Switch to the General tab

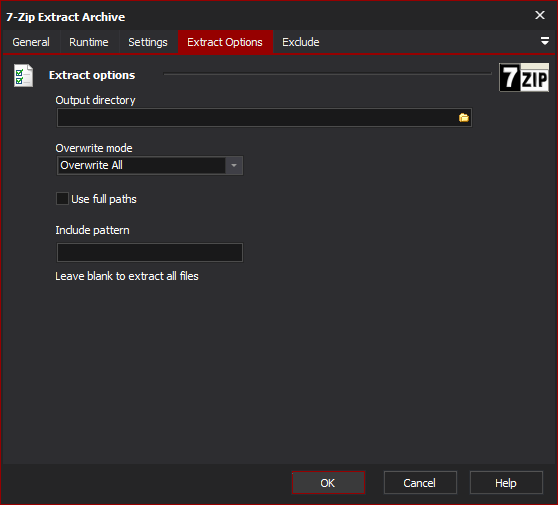31,42
